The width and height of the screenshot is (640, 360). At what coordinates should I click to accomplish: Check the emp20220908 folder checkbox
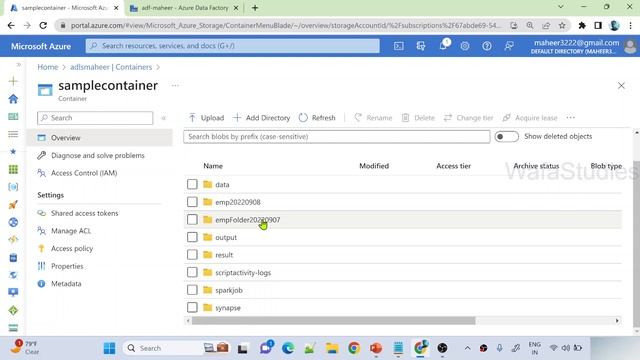point(192,202)
